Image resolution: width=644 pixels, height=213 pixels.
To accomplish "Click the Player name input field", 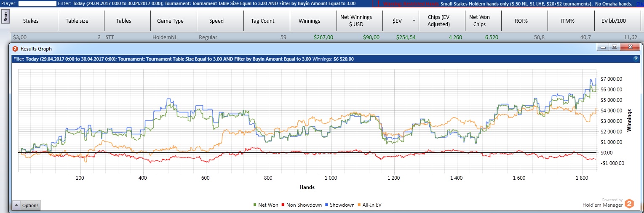I will 37,3.
